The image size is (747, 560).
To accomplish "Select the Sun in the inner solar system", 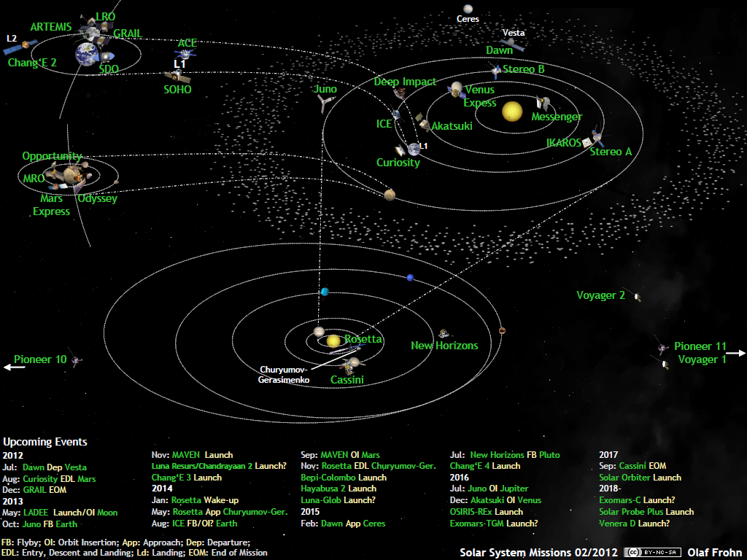I will pyautogui.click(x=512, y=112).
